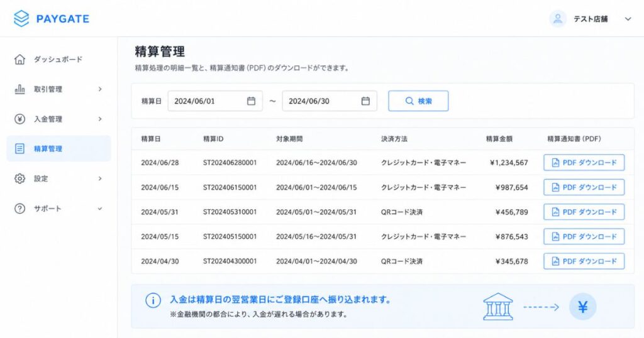The image size is (644, 338).
Task: Click the ダッシュボード home icon
Action: coord(19,60)
